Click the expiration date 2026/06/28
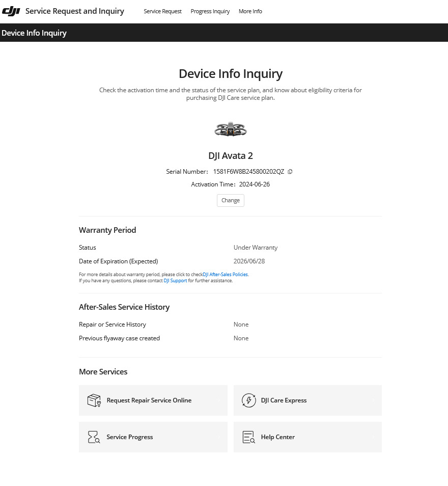This screenshot has height=486, width=448. click(249, 261)
